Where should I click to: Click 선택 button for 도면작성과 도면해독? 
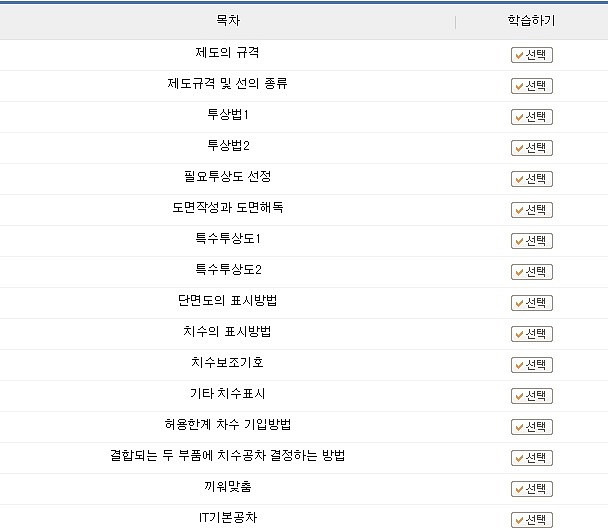tap(532, 210)
